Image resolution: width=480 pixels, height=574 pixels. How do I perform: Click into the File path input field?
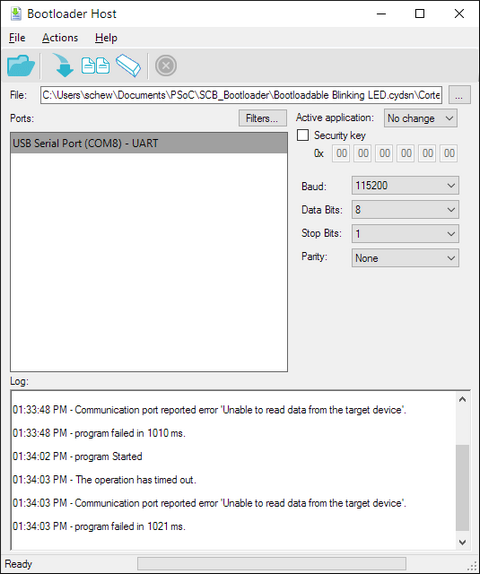241,95
